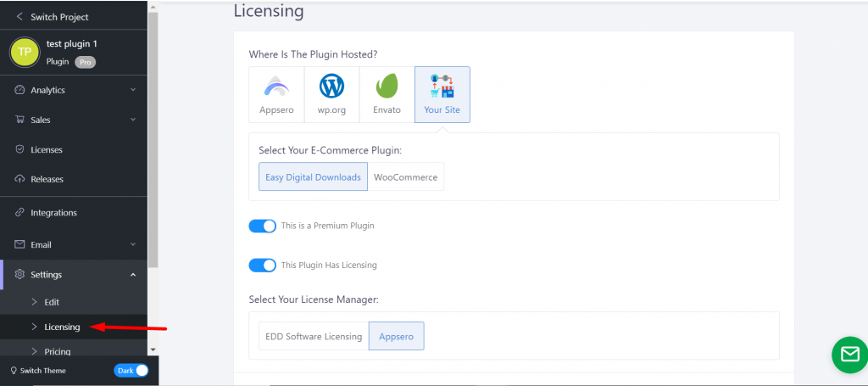Click the sidebar scroll up arrow

click(153, 7)
